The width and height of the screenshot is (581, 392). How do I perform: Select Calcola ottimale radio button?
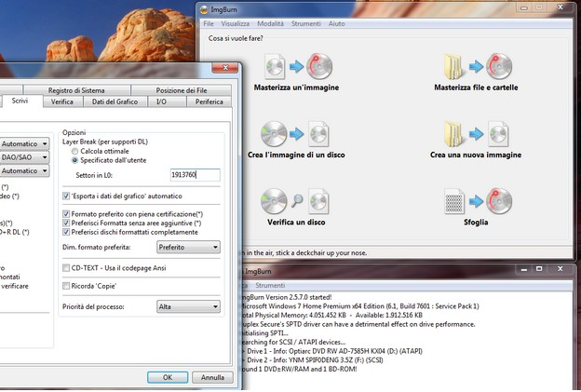[74, 151]
